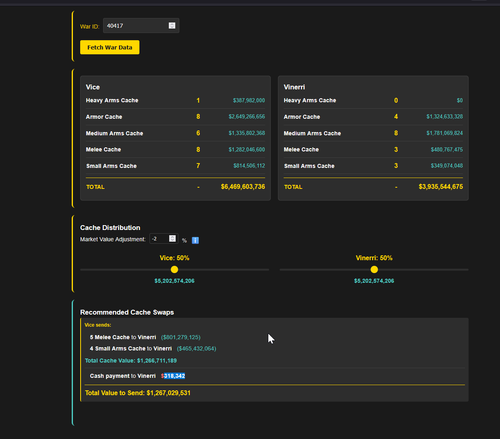The image size is (500, 439).
Task: Click the Cache Distribution heading
Action: (x=110, y=228)
